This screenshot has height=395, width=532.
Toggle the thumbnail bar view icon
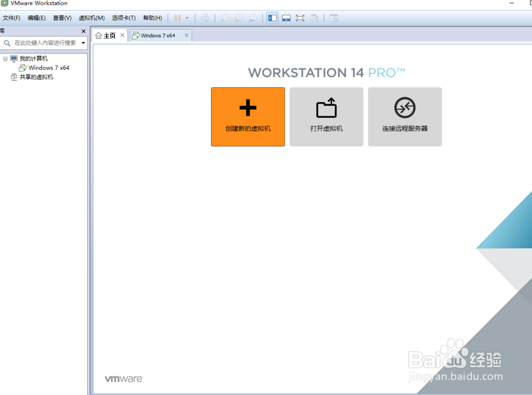click(286, 18)
